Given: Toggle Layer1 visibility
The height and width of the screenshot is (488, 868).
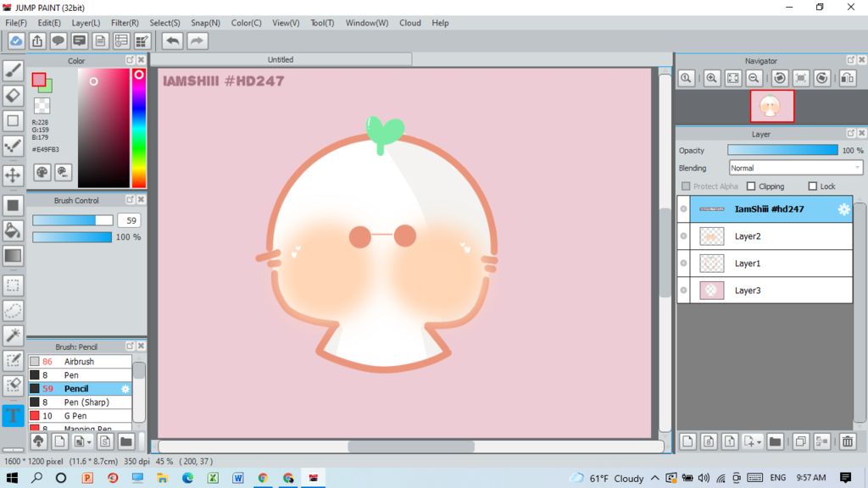Looking at the screenshot, I should [x=684, y=263].
